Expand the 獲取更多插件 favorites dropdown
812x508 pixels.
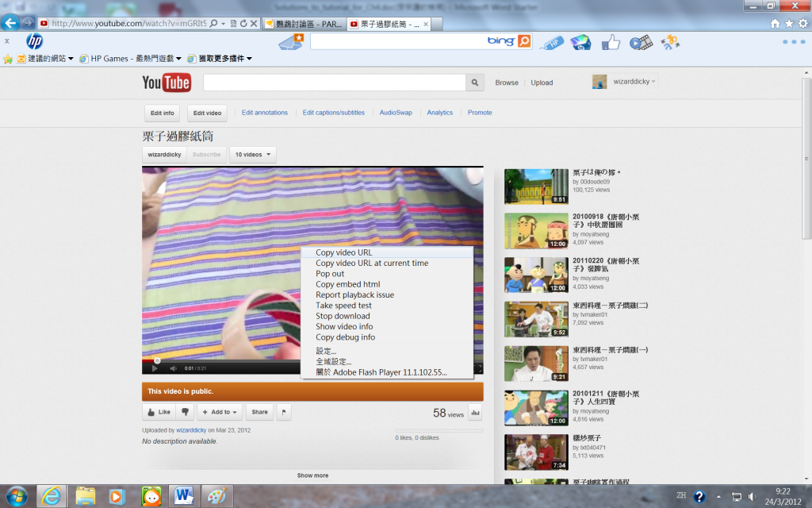tap(249, 59)
